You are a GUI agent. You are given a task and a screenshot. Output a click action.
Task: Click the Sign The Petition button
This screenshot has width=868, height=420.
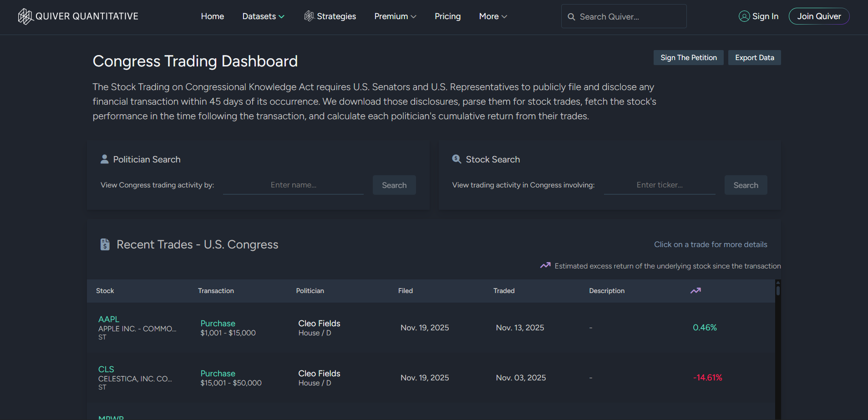(x=688, y=58)
